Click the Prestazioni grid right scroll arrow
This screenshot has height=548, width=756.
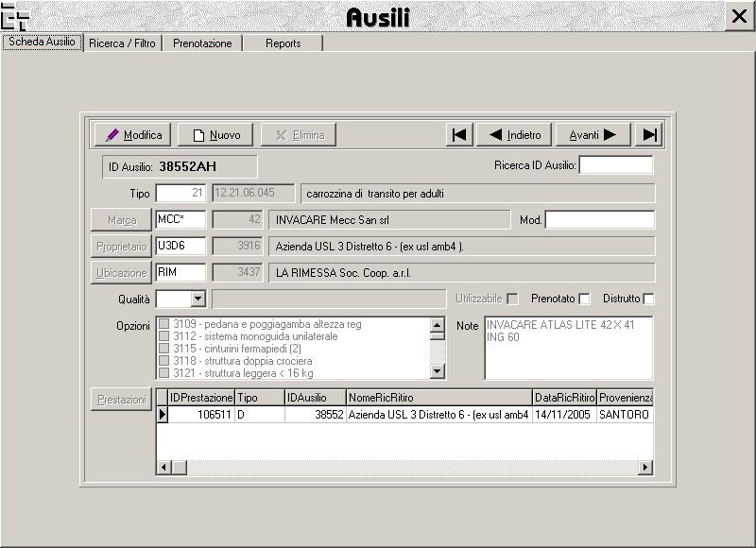(x=645, y=467)
